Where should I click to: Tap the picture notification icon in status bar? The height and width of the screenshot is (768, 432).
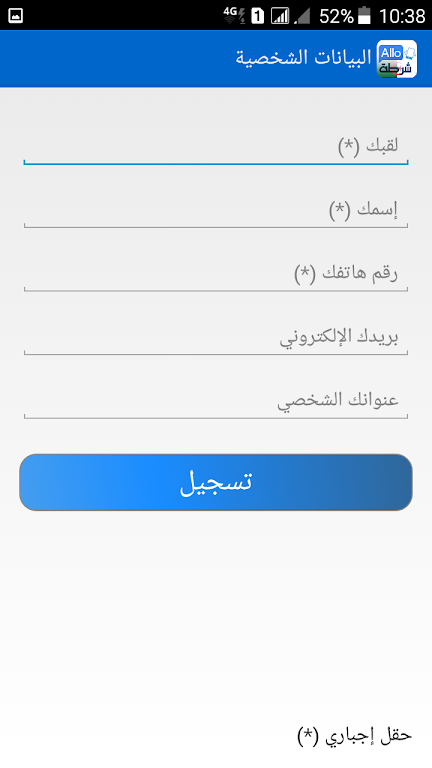click(x=16, y=16)
